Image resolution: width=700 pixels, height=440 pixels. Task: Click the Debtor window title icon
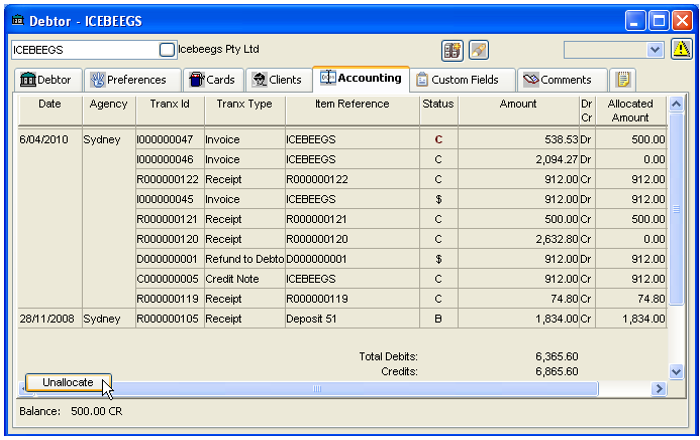[17, 20]
